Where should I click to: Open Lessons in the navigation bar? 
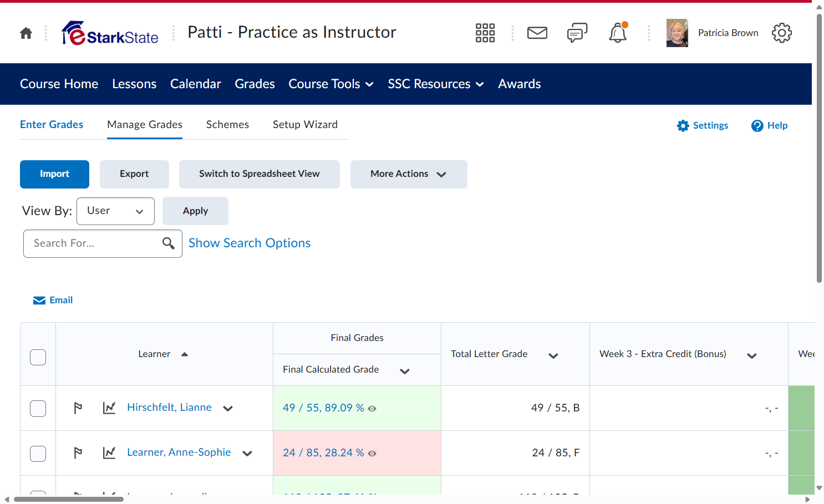pyautogui.click(x=134, y=84)
